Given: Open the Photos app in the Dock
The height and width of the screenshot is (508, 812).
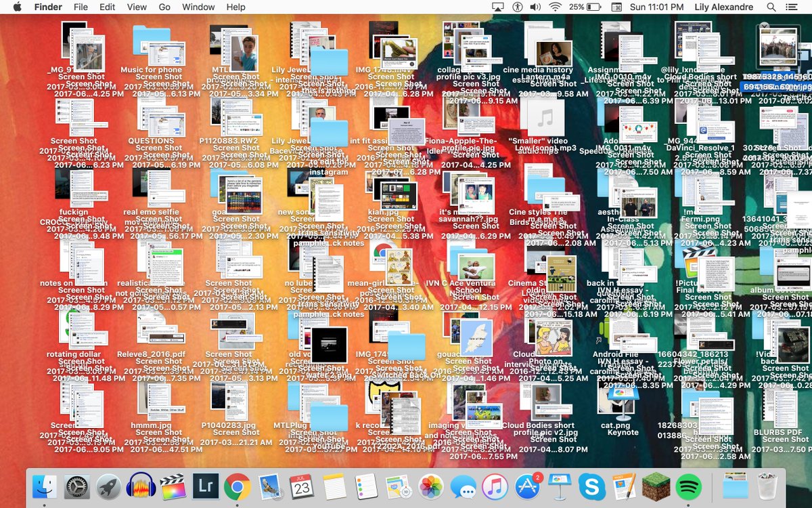Looking at the screenshot, I should pyautogui.click(x=430, y=486).
